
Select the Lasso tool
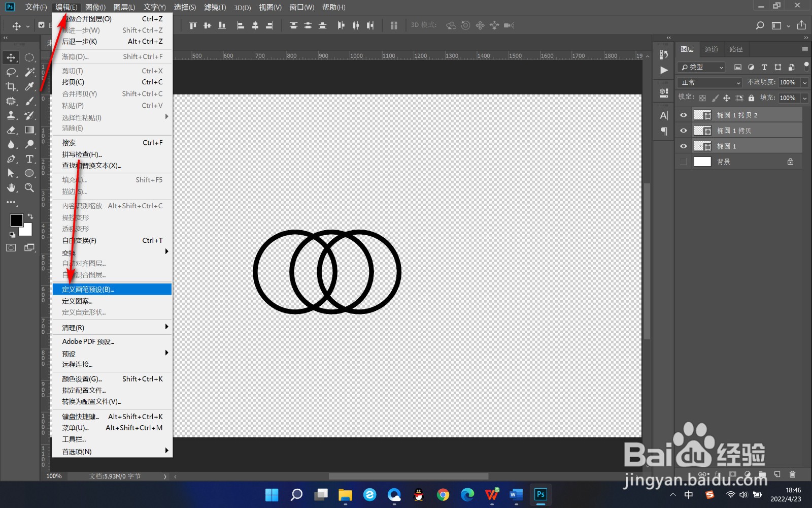(11, 72)
